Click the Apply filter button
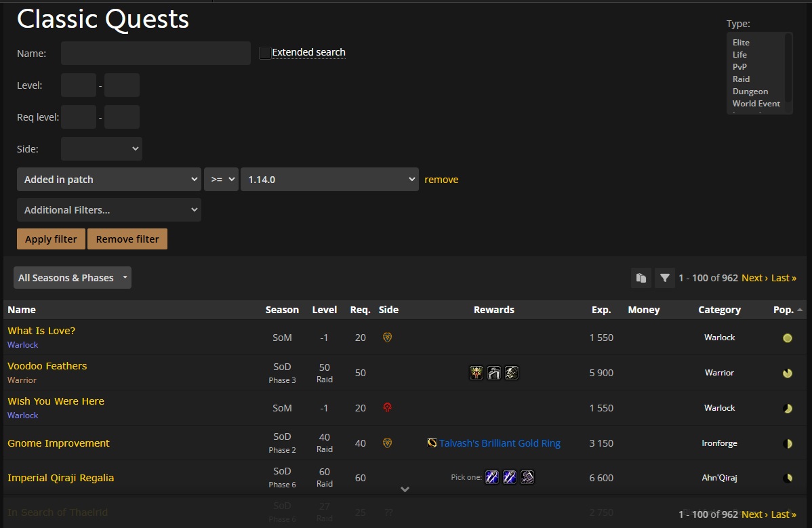Viewport: 812px width, 528px height. [x=51, y=239]
